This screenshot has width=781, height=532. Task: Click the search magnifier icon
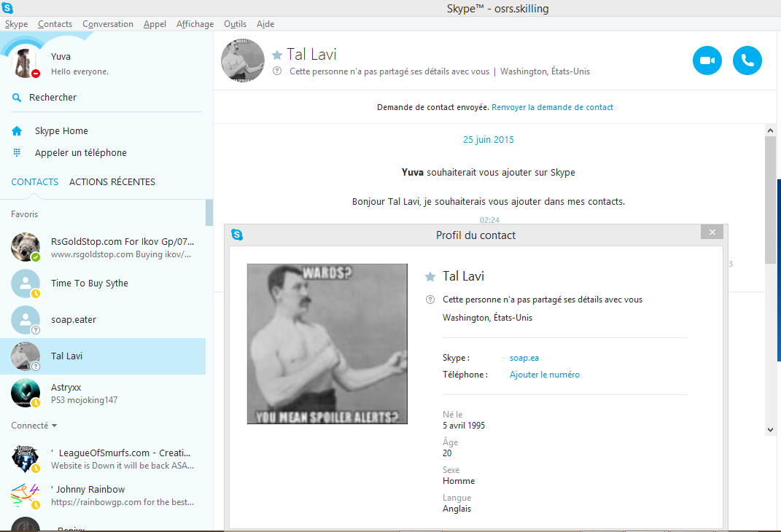coord(17,98)
